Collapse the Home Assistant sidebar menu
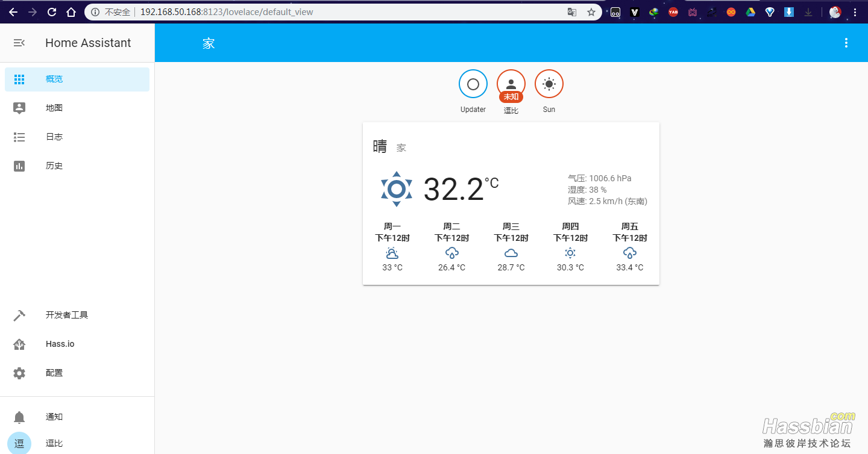 19,43
